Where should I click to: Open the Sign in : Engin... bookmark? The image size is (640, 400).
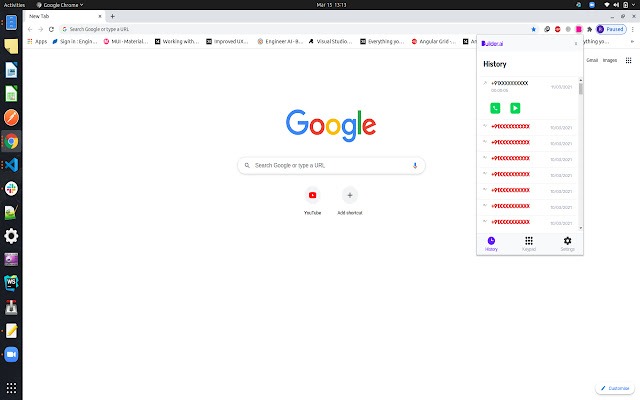pos(75,41)
